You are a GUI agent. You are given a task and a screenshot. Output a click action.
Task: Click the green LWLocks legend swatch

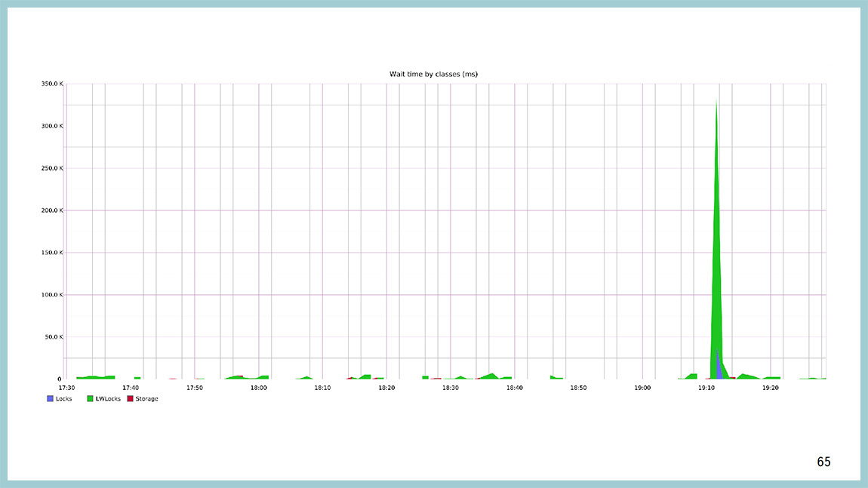click(x=91, y=398)
